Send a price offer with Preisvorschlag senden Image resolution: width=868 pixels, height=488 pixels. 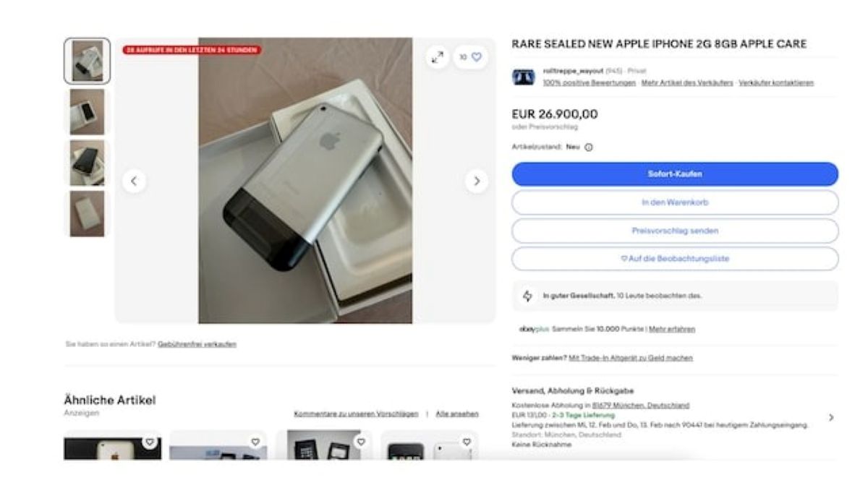pyautogui.click(x=675, y=231)
